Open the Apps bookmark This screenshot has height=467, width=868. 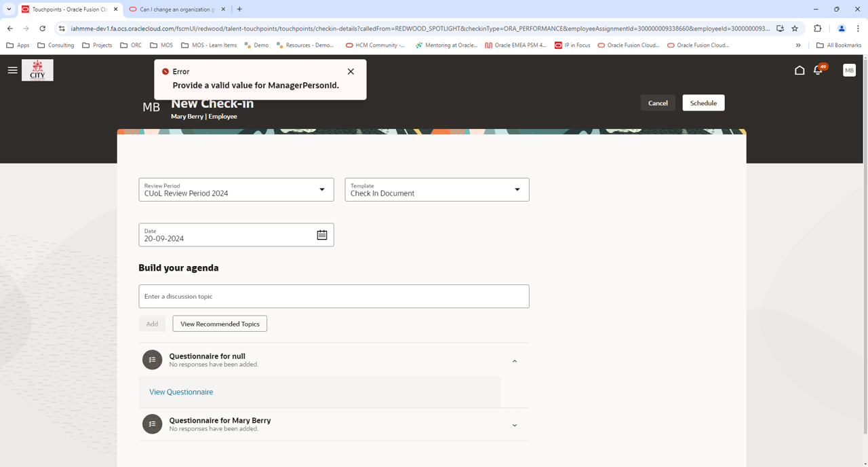pos(18,45)
